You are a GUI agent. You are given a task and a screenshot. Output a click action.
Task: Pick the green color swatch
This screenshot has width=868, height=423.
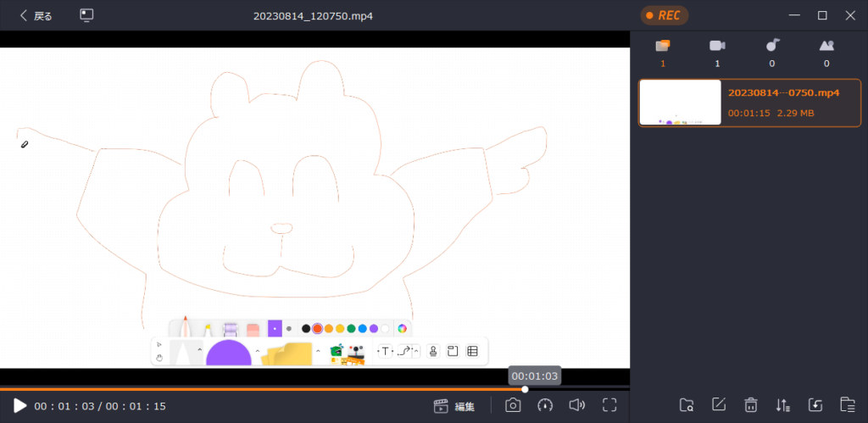tap(351, 328)
